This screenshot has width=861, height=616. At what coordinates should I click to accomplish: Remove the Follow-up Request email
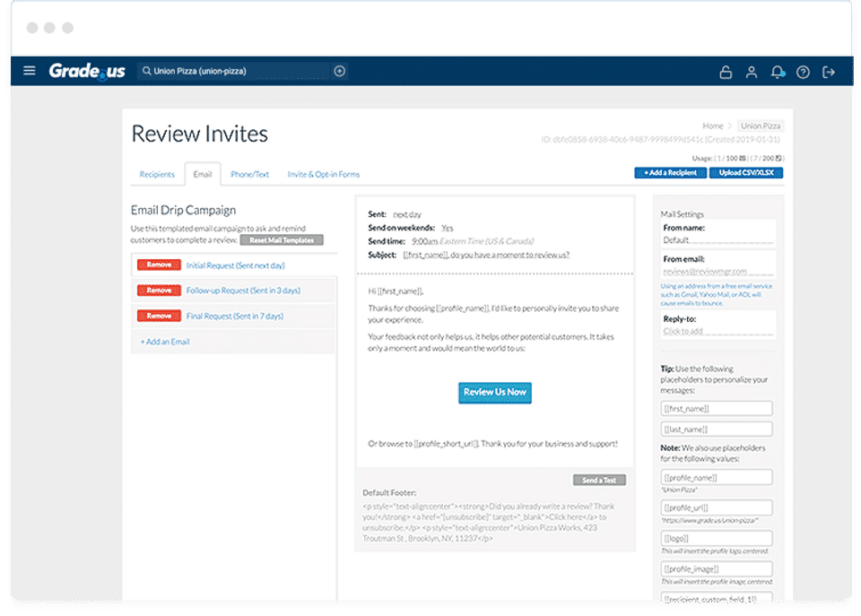pyautogui.click(x=159, y=290)
